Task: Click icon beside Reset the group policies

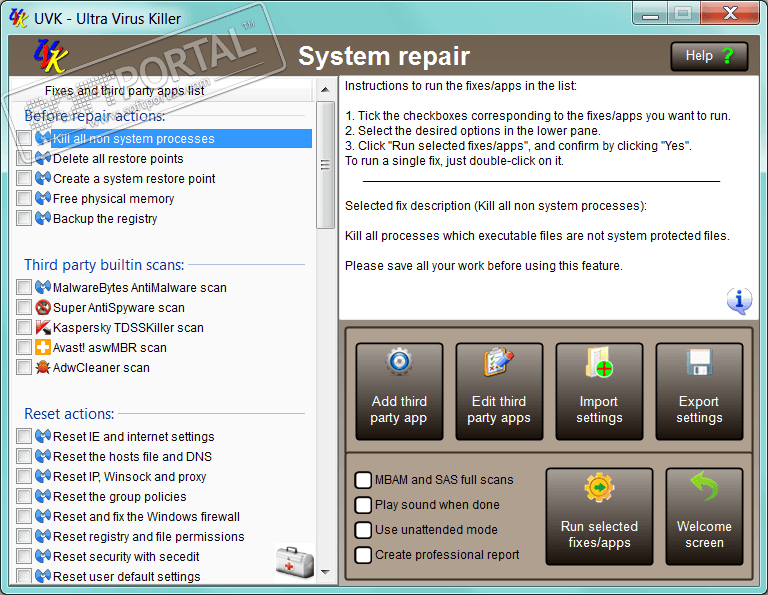Action: coord(43,497)
